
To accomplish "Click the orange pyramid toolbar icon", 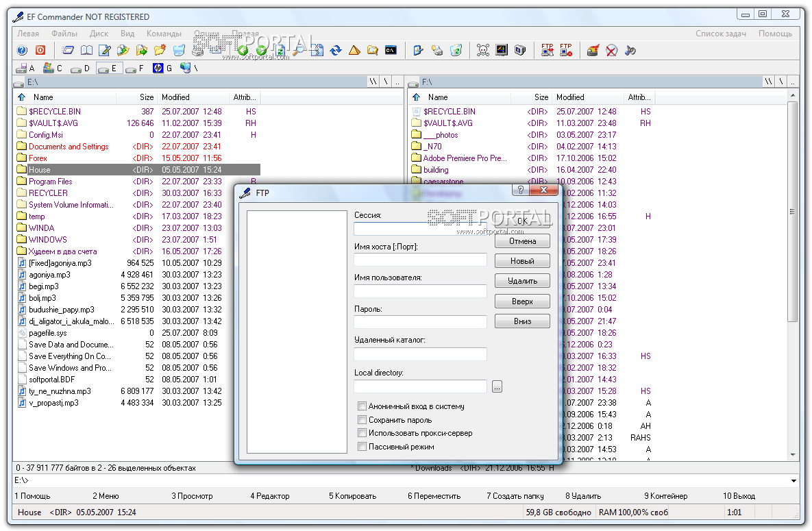I will [354, 50].
